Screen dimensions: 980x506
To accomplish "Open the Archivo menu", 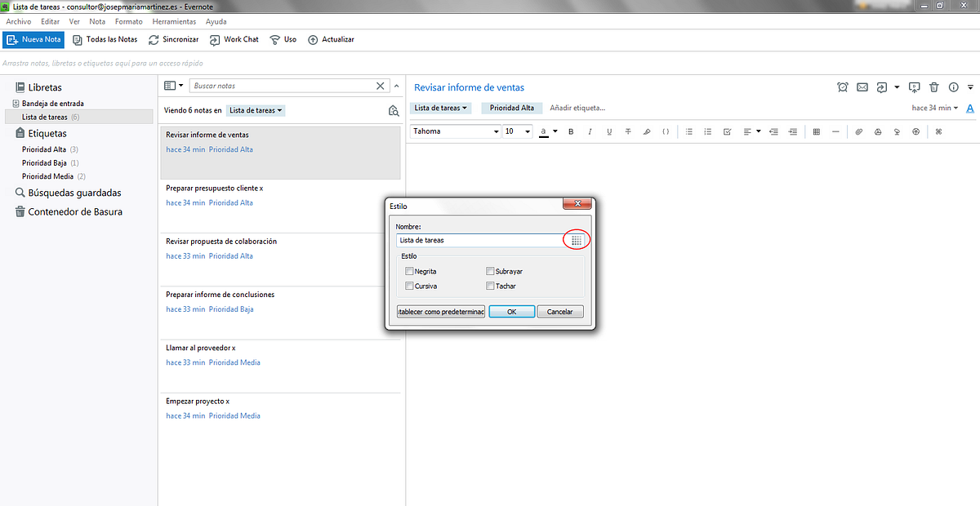I will tap(19, 21).
